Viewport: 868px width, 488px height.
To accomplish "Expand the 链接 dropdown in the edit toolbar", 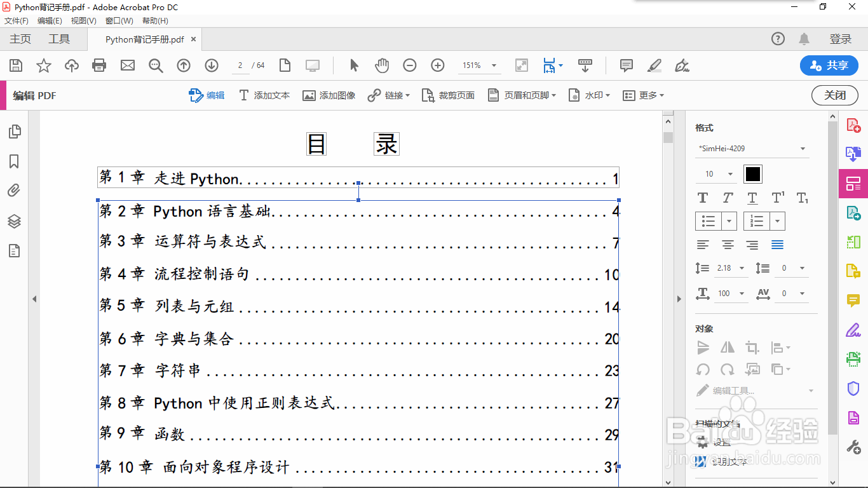I will coord(407,95).
